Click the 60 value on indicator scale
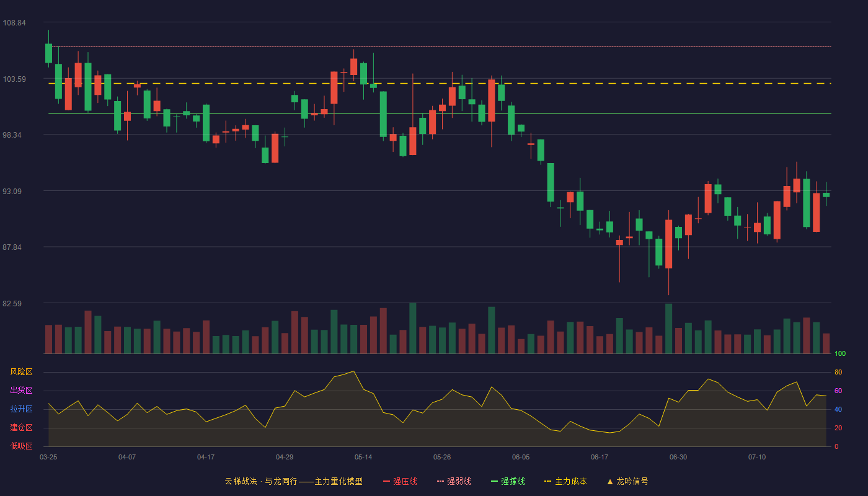Viewport: 868px width, 496px height. (838, 391)
